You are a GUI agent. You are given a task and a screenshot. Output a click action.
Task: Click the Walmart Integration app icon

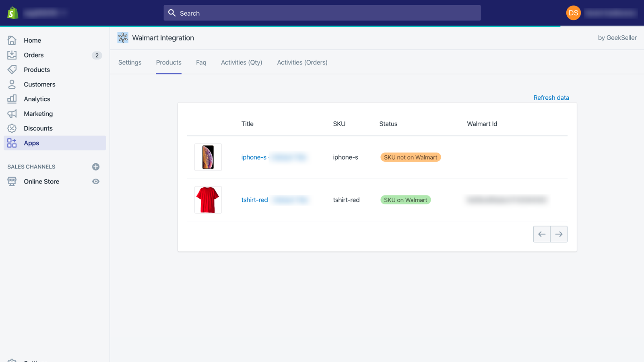tap(123, 38)
